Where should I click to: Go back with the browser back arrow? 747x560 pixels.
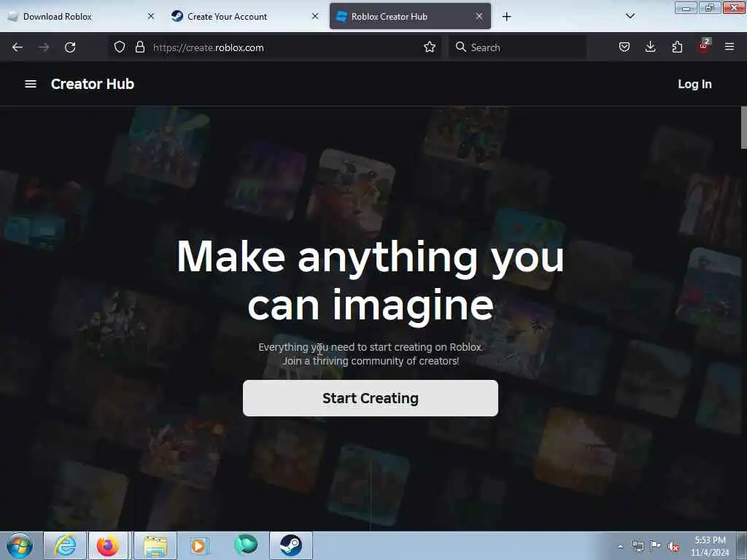coord(18,47)
